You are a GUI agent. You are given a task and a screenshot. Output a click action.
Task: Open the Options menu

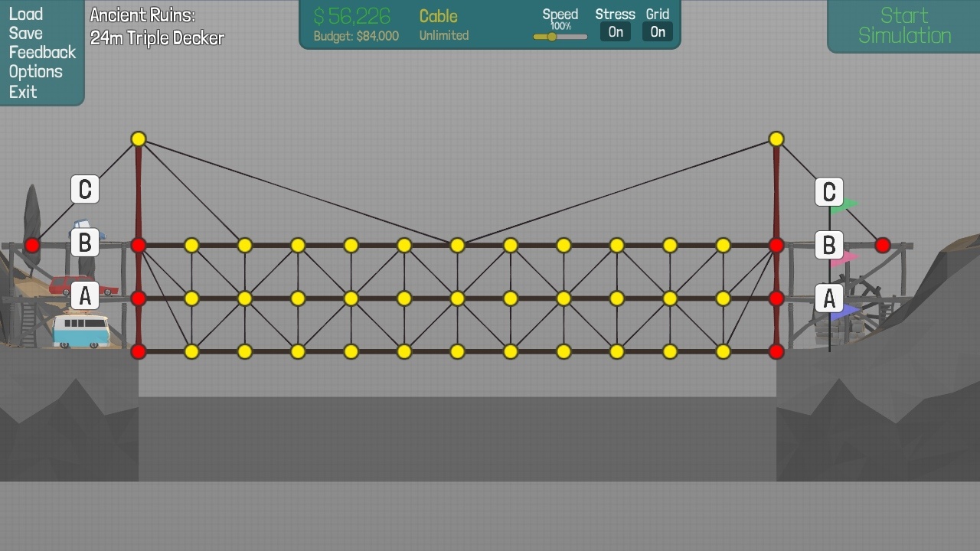tap(36, 72)
